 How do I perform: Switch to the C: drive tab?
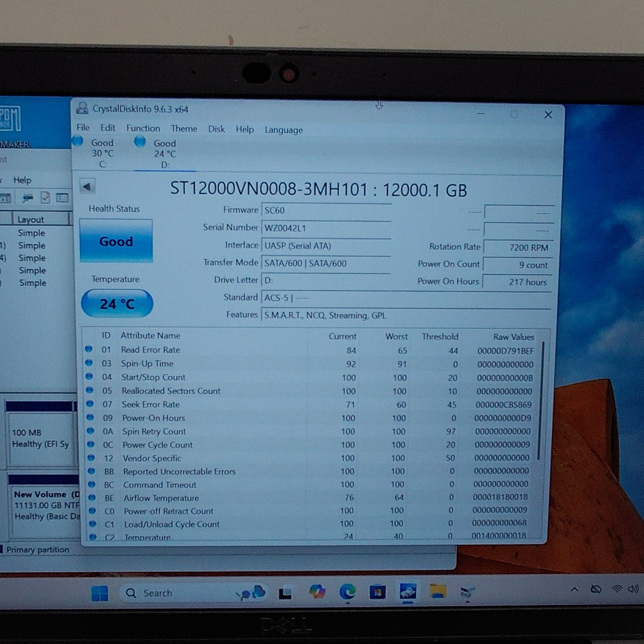(x=102, y=153)
